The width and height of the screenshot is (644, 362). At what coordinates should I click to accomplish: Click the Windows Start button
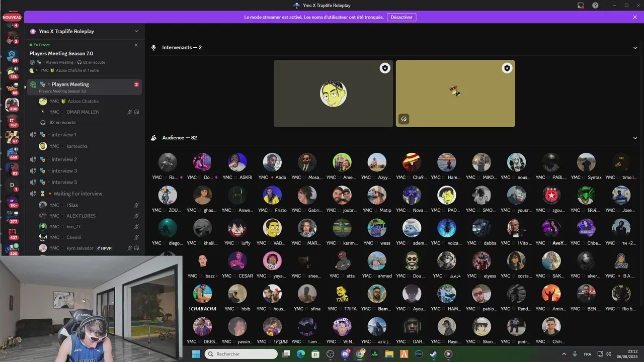196,354
